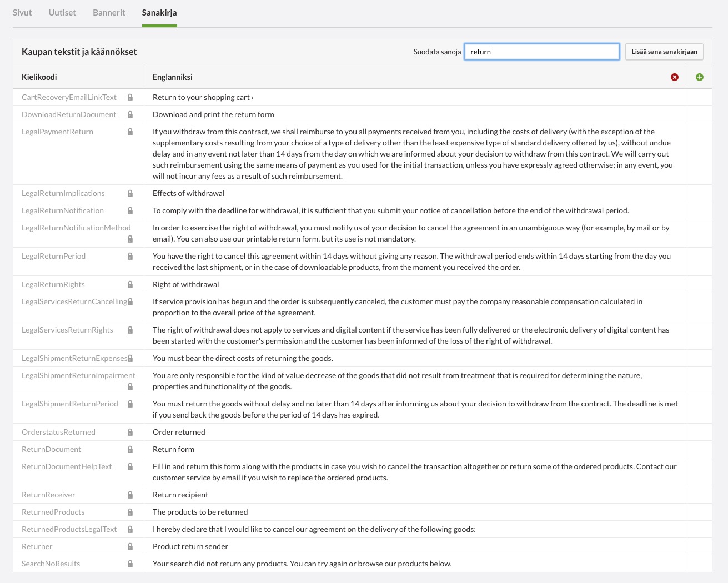Image resolution: width=728 pixels, height=583 pixels.
Task: Edit the 'Order returned' translation
Action: pos(179,432)
